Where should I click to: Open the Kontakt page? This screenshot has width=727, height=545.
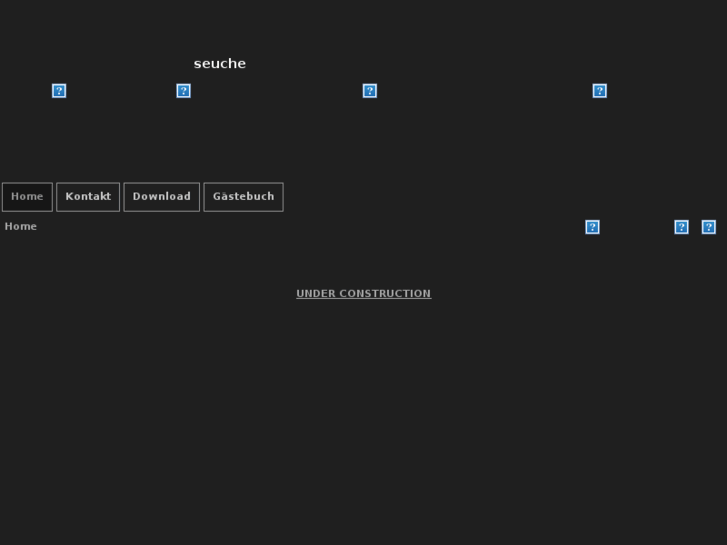[88, 197]
